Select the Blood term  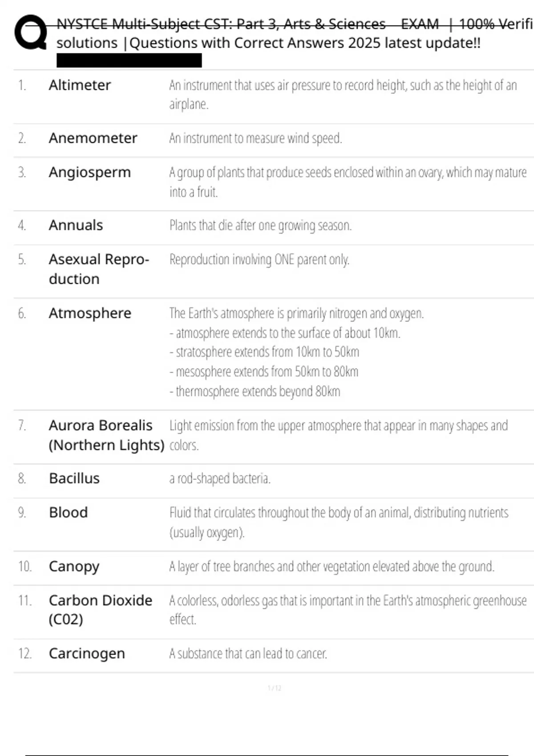coord(68,512)
